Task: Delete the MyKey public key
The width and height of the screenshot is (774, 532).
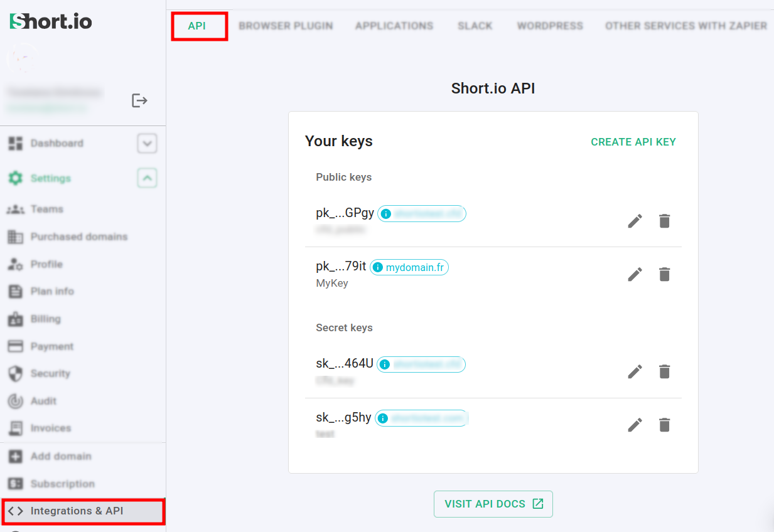Action: (664, 274)
